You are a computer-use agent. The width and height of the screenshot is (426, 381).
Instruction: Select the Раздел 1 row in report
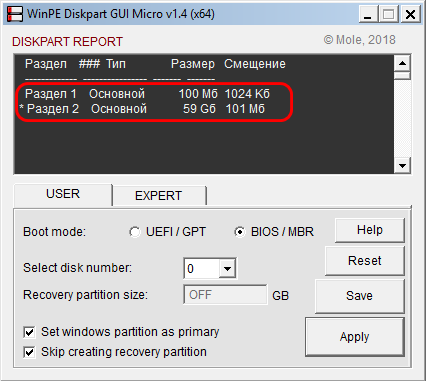point(147,94)
